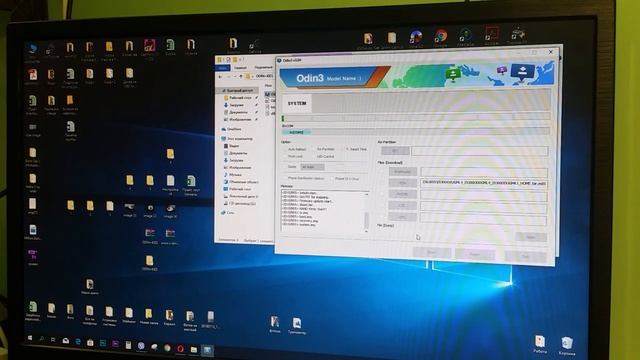The width and height of the screenshot is (640, 360).
Task: Click Odin3 title bar app icon
Action: 280,60
